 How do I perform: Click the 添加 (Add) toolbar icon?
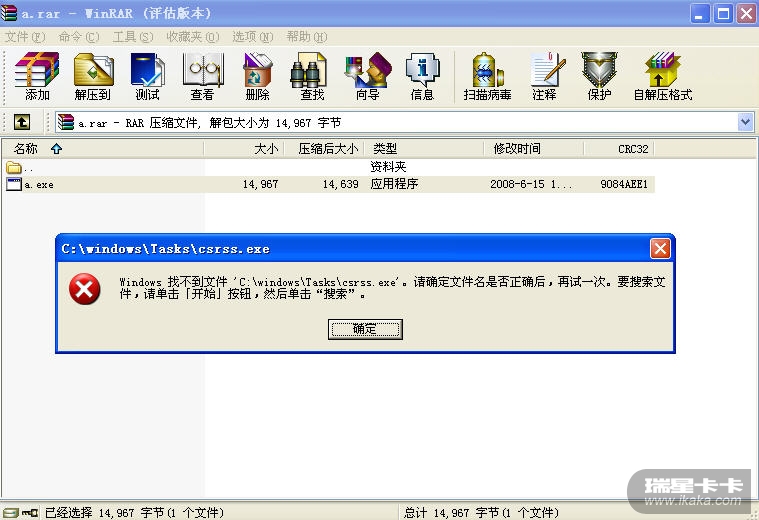[37, 76]
